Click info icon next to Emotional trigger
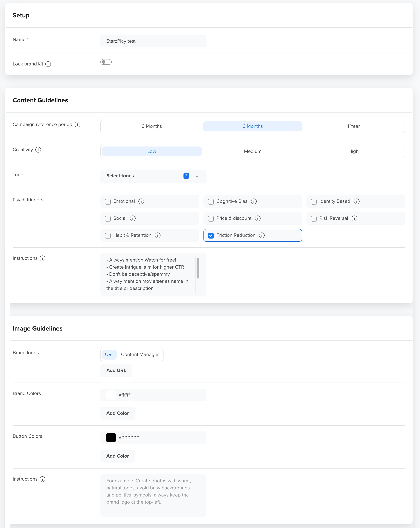 coord(141,201)
